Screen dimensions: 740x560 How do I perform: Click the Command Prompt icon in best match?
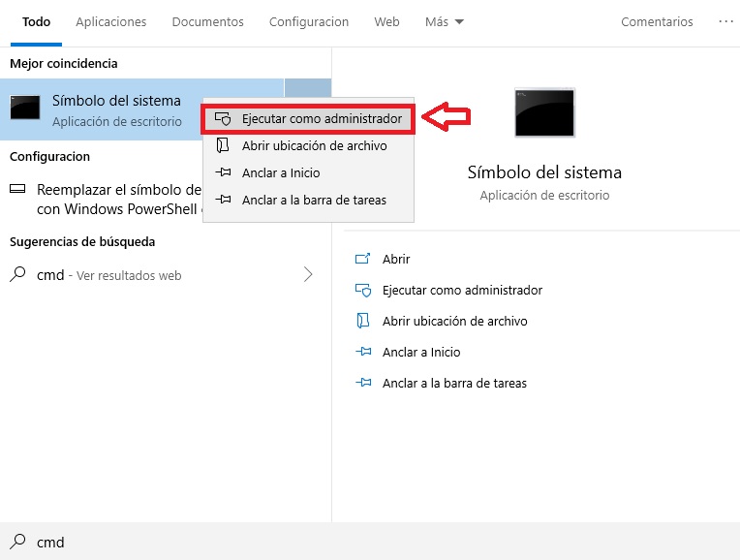(25, 108)
